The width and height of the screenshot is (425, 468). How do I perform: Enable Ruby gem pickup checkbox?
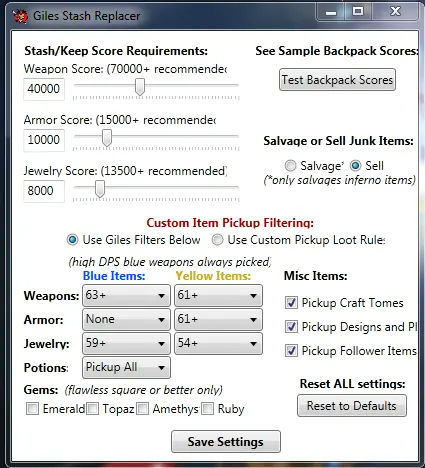(x=207, y=409)
